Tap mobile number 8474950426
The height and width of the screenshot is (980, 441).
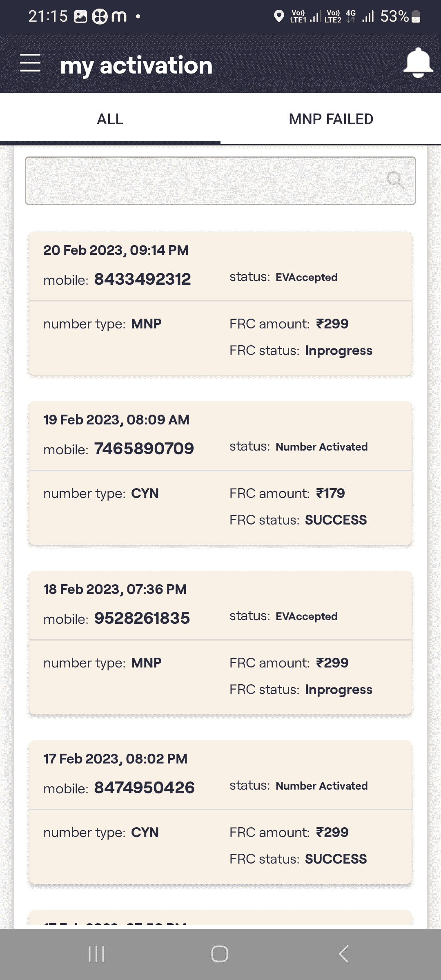pyautogui.click(x=144, y=788)
